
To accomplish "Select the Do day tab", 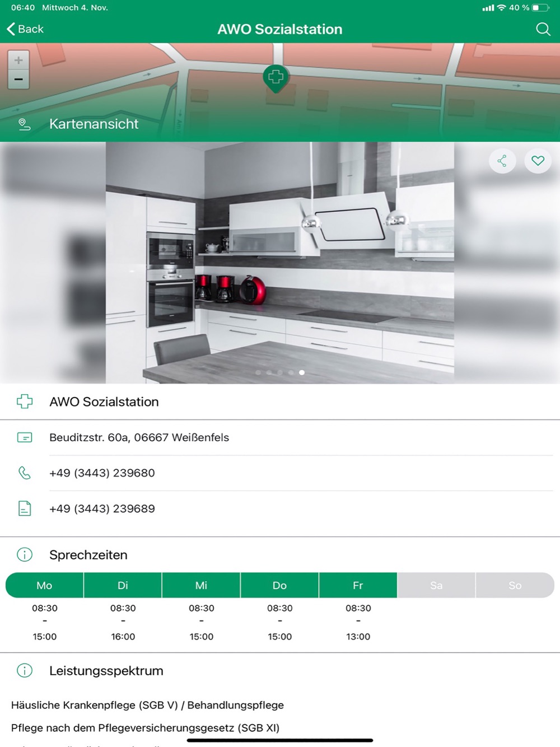I will [x=279, y=585].
